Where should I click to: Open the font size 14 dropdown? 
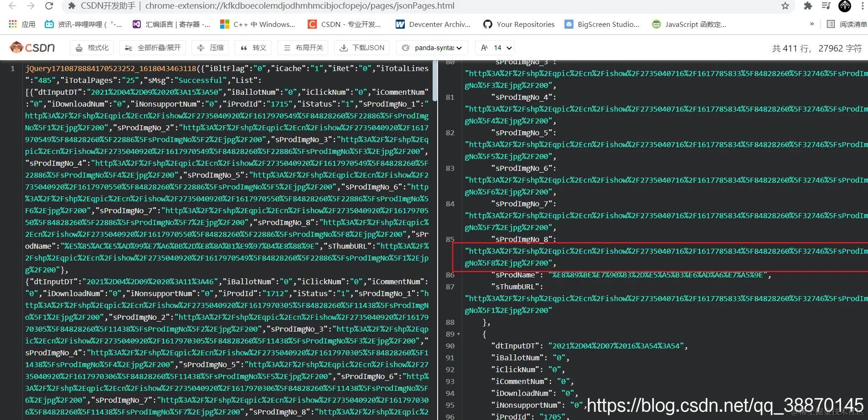pyautogui.click(x=496, y=48)
